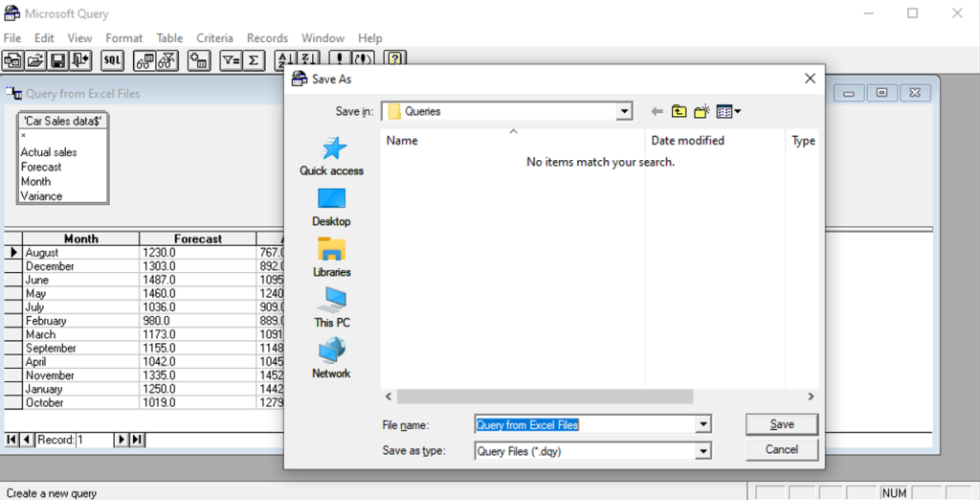
Task: Click the Record number input field
Action: point(95,440)
